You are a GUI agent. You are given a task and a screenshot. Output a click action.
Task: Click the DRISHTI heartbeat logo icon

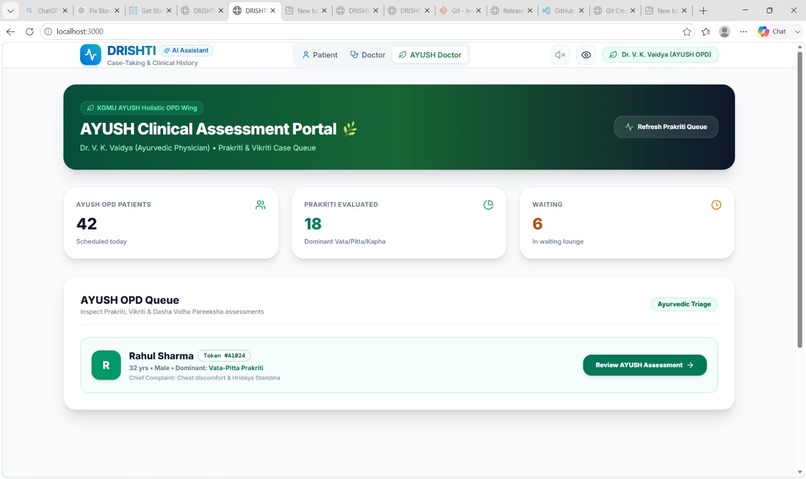pos(90,55)
